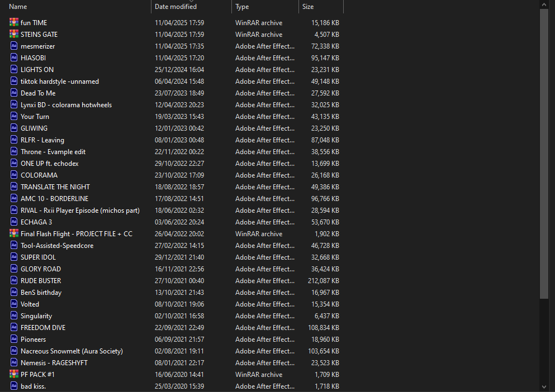This screenshot has height=392, width=555.
Task: Click the After Effects icon beside FREEDOM DIVE
Action: coord(14,327)
